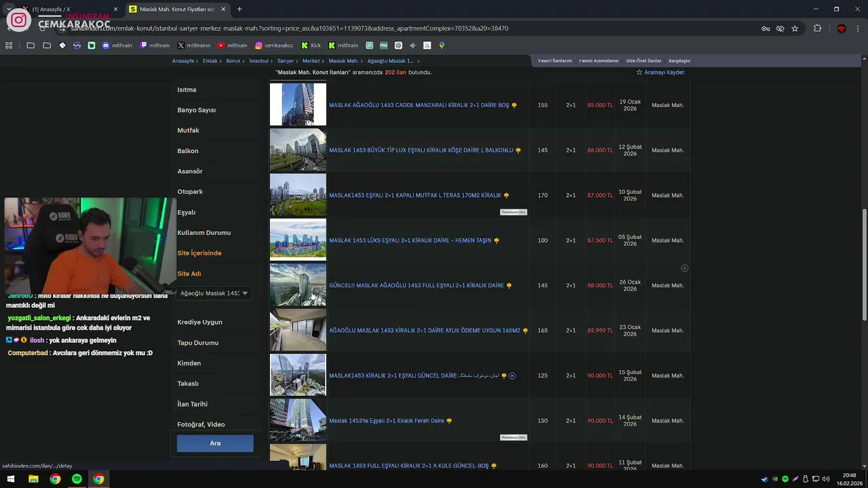Open the Favori Aramalarım menu
The height and width of the screenshot is (488, 868).
(599, 61)
